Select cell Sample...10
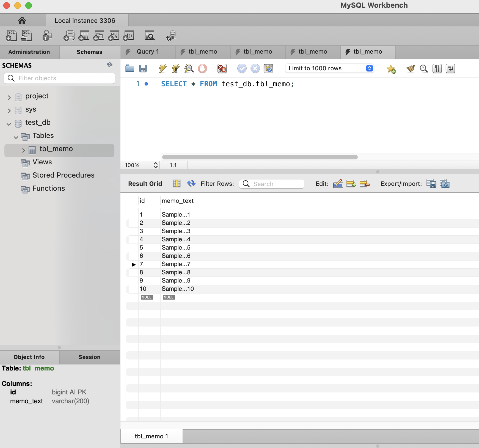This screenshot has width=479, height=448. [180, 289]
